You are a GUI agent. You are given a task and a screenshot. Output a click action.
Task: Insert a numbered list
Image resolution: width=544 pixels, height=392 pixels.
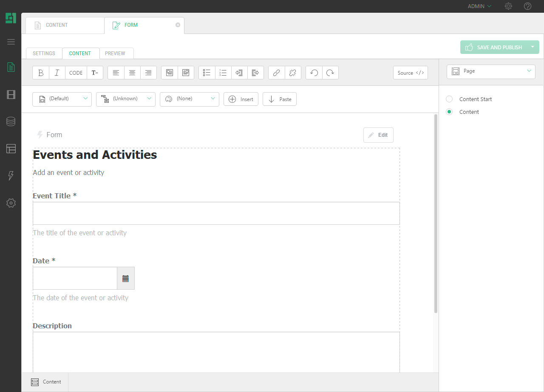click(x=223, y=73)
